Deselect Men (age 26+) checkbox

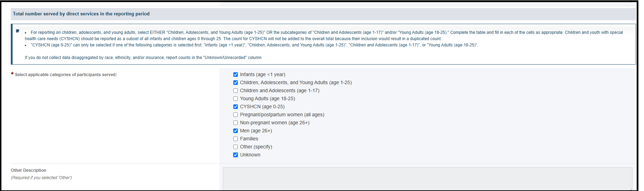[235, 131]
